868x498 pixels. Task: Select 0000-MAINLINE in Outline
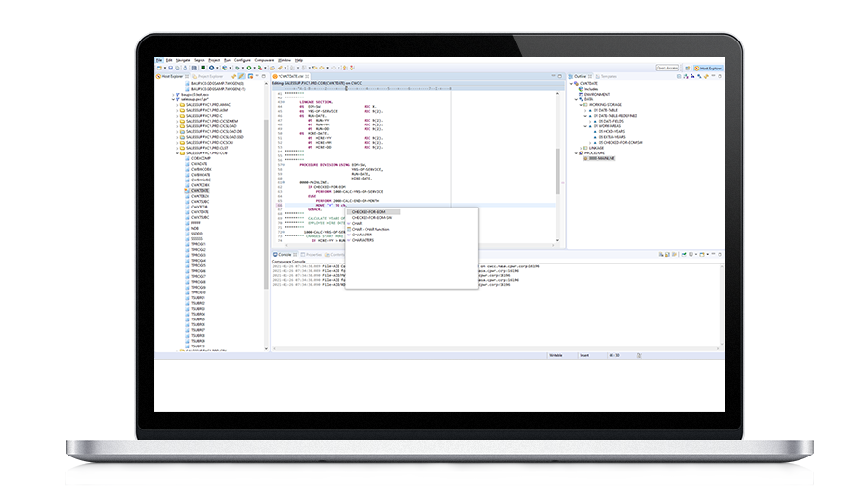pyautogui.click(x=601, y=158)
